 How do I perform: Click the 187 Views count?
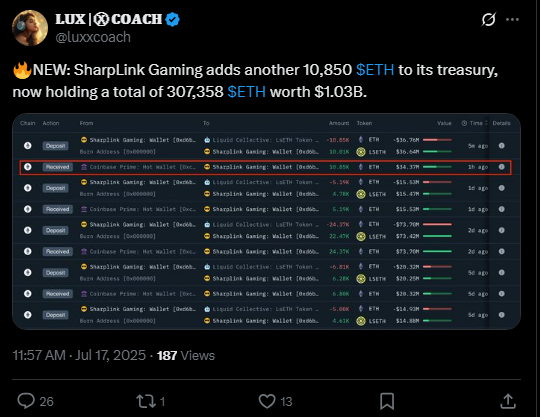point(186,355)
